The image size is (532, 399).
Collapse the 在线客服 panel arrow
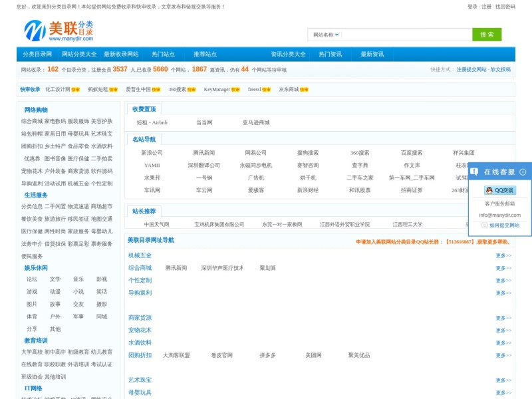click(523, 172)
